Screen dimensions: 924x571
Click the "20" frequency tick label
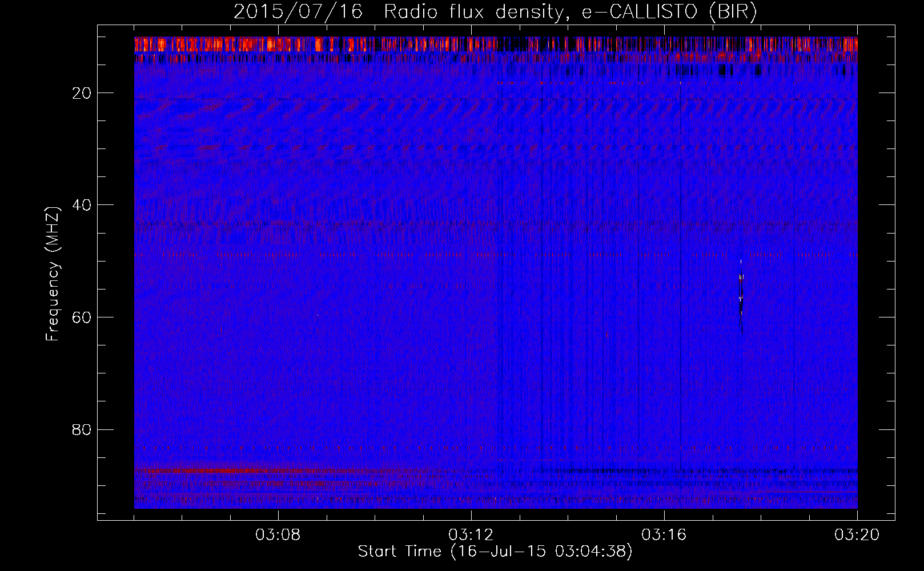82,93
